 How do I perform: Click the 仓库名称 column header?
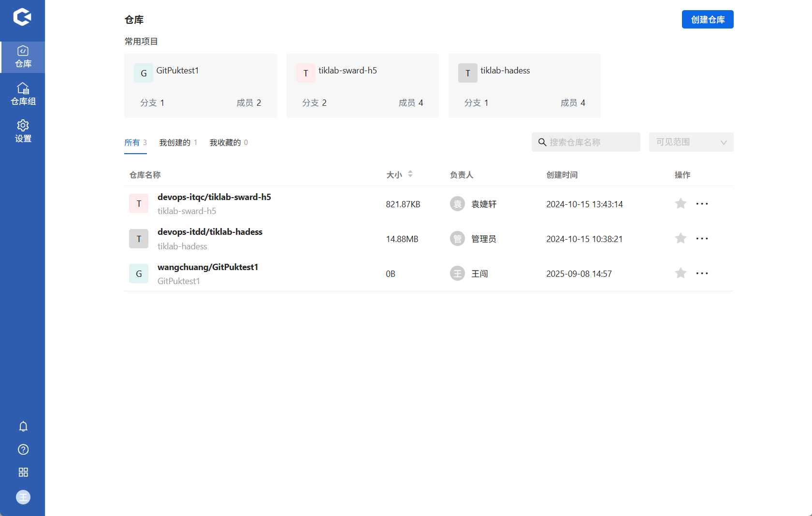pos(145,175)
